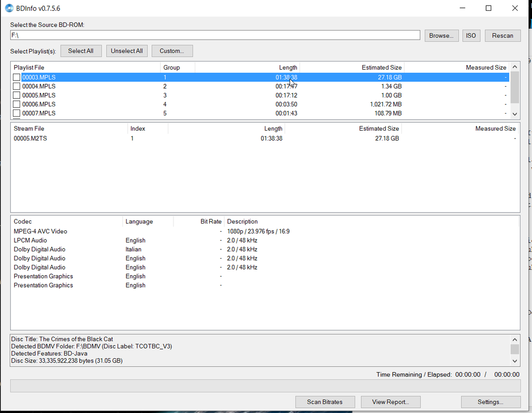532x413 pixels.
Task: Click the 27.18 GB size in playlist row
Action: click(389, 77)
